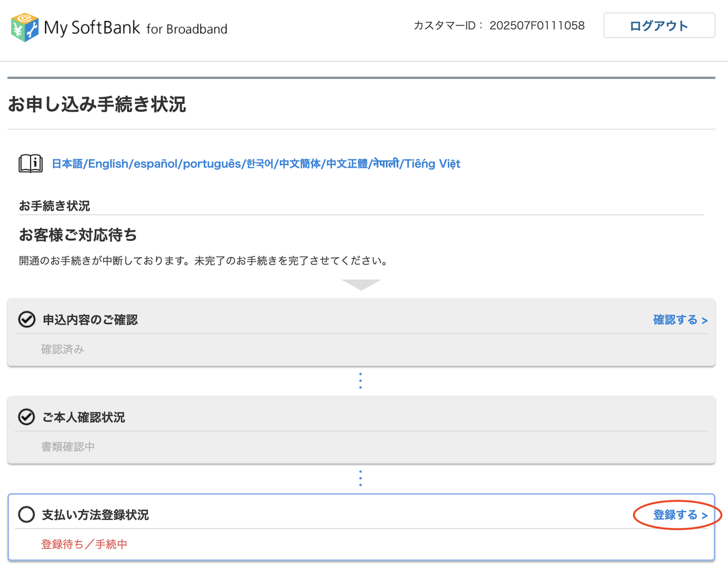Click the お申し込み手続き状況 heading
This screenshot has width=728, height=574.
pyautogui.click(x=97, y=105)
